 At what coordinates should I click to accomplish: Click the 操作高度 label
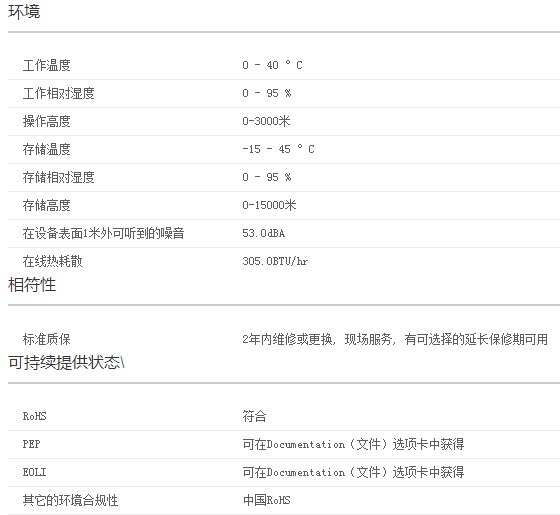(x=46, y=121)
